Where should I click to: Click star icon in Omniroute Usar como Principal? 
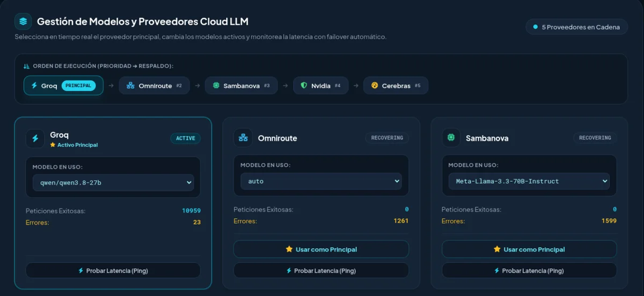point(289,249)
